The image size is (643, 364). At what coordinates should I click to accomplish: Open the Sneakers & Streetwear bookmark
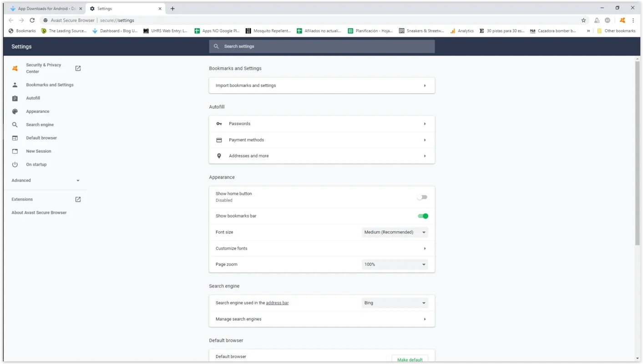coord(421,30)
